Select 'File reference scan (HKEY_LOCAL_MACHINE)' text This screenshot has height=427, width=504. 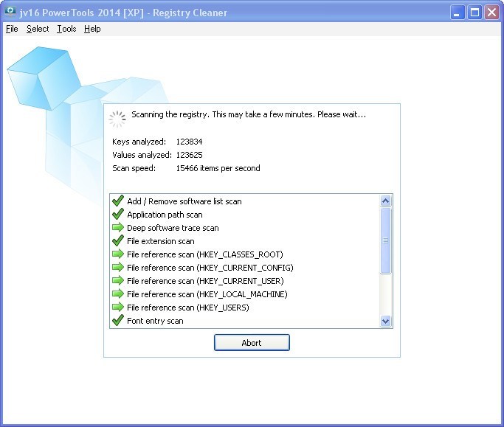[207, 294]
